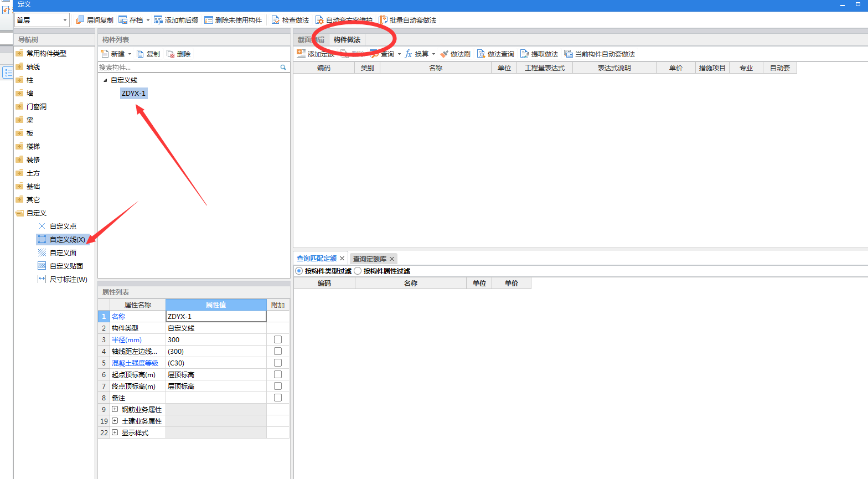Click the 存档 archive icon
This screenshot has width=868, height=479.
coord(123,20)
